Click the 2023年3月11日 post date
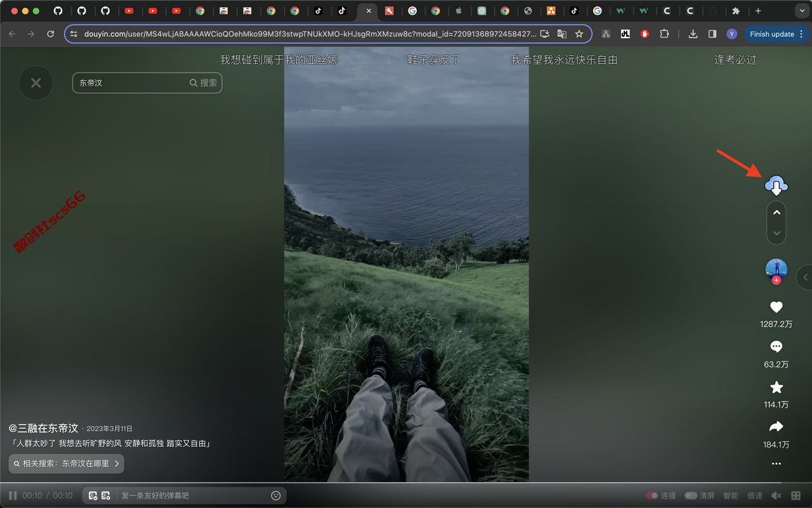Screen dimensions: 812x508 109,429
